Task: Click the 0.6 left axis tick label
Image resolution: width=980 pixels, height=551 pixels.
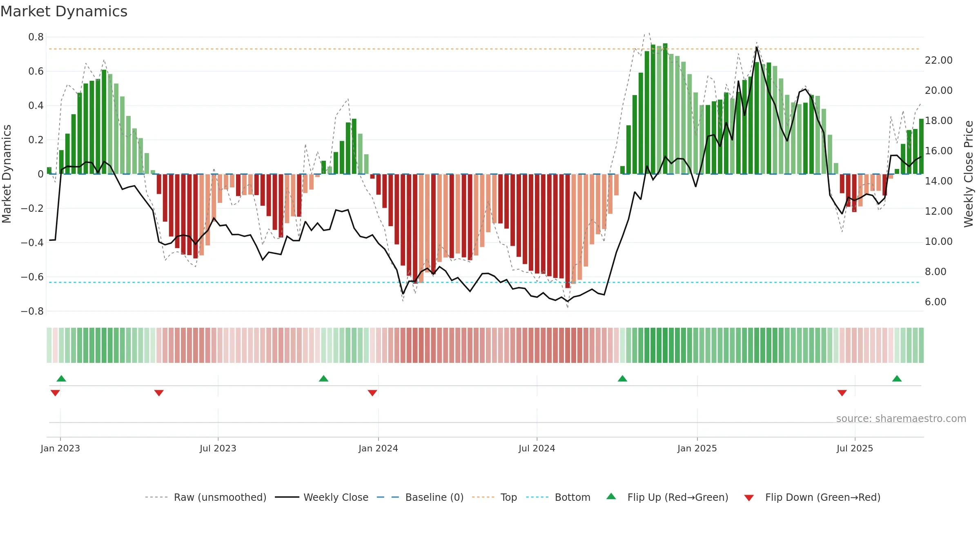Action: [36, 71]
